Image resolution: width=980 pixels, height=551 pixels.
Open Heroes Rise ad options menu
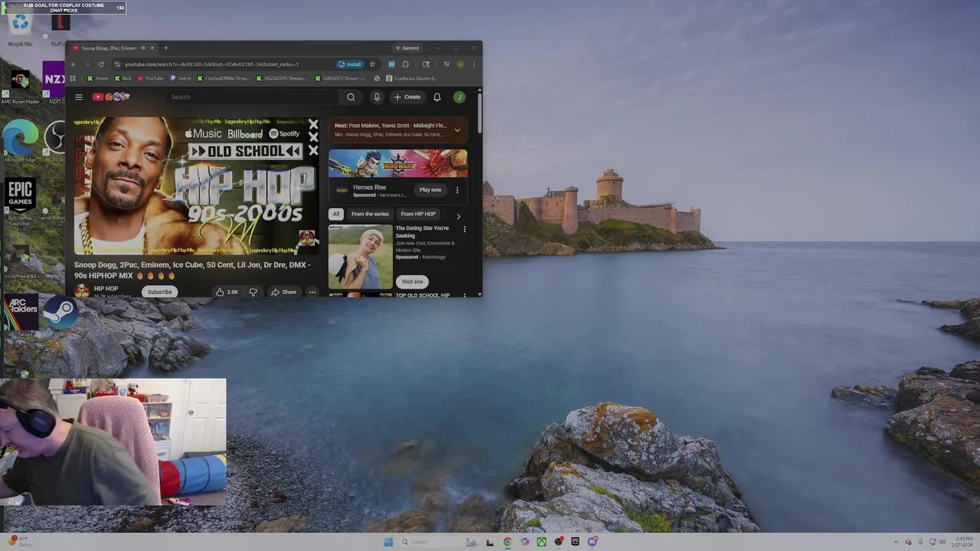[x=457, y=191]
